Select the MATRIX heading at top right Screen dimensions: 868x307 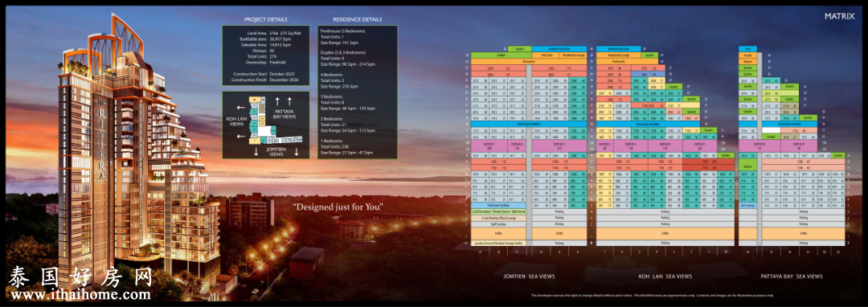pos(840,17)
